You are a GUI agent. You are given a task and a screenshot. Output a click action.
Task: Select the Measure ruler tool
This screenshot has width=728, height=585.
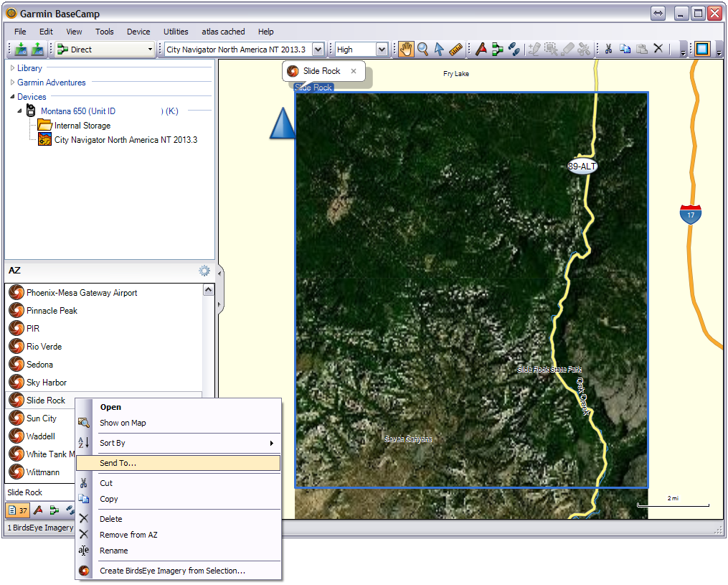point(455,50)
